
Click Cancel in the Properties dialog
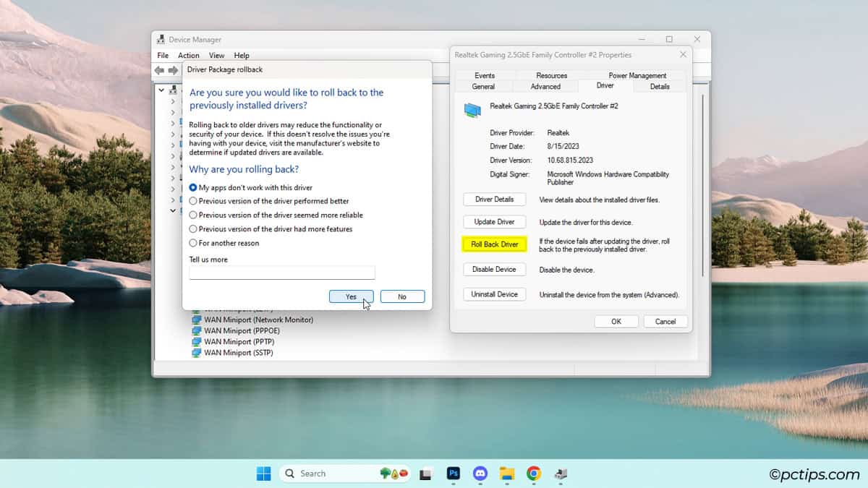665,322
